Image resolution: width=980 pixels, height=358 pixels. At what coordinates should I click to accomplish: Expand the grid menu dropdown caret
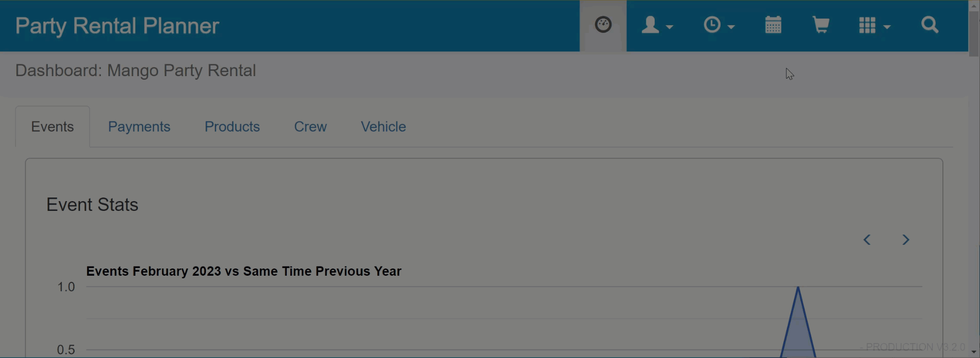[x=887, y=27]
